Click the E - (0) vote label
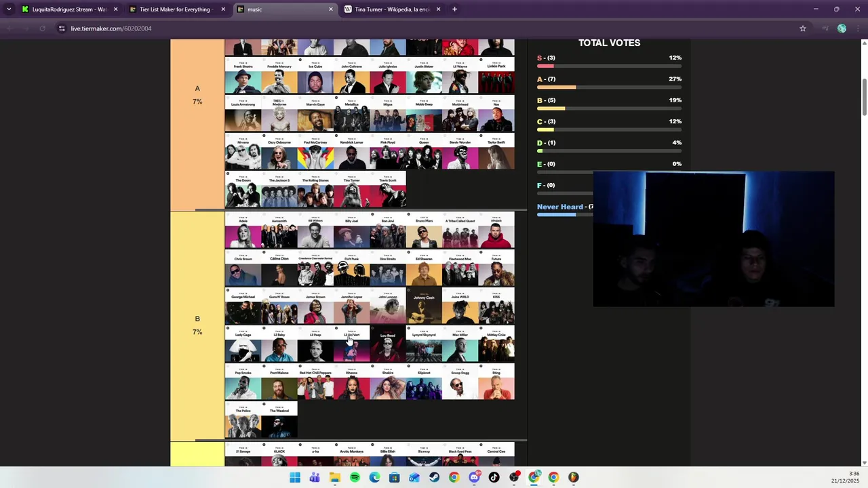Screen dimensions: 868x488 point(546,164)
